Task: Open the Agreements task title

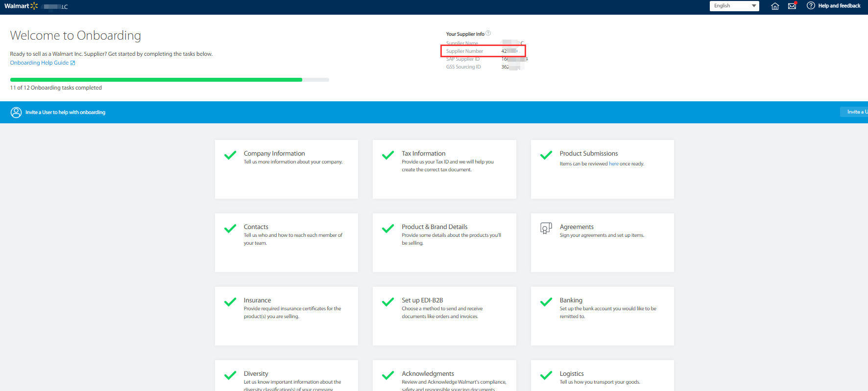Action: (577, 227)
